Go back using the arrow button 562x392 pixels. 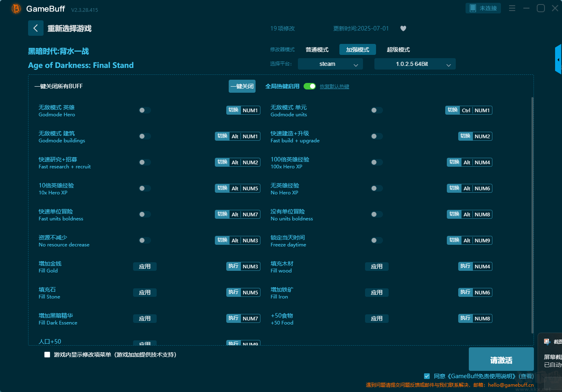35,28
